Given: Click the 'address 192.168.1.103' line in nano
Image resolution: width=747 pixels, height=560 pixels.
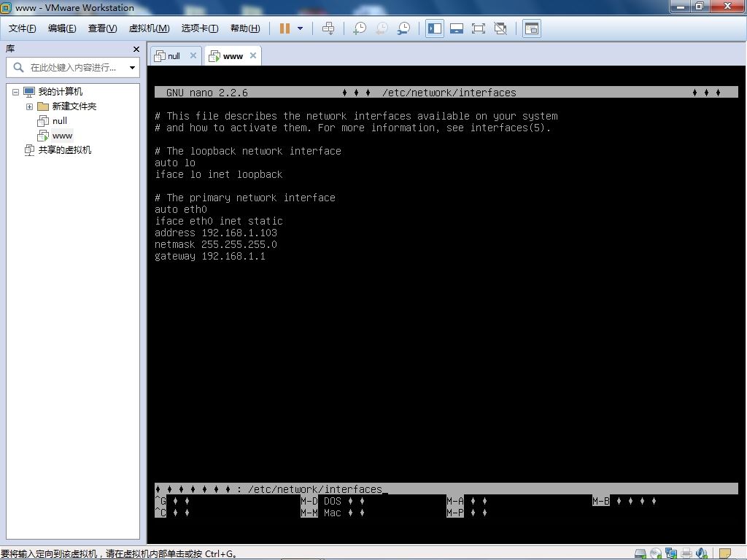Looking at the screenshot, I should [x=216, y=233].
